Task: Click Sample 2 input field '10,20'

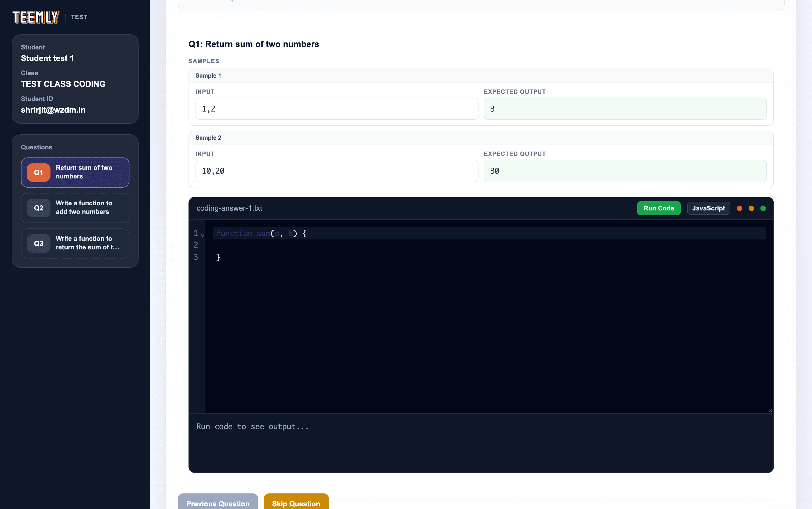Action: point(337,171)
